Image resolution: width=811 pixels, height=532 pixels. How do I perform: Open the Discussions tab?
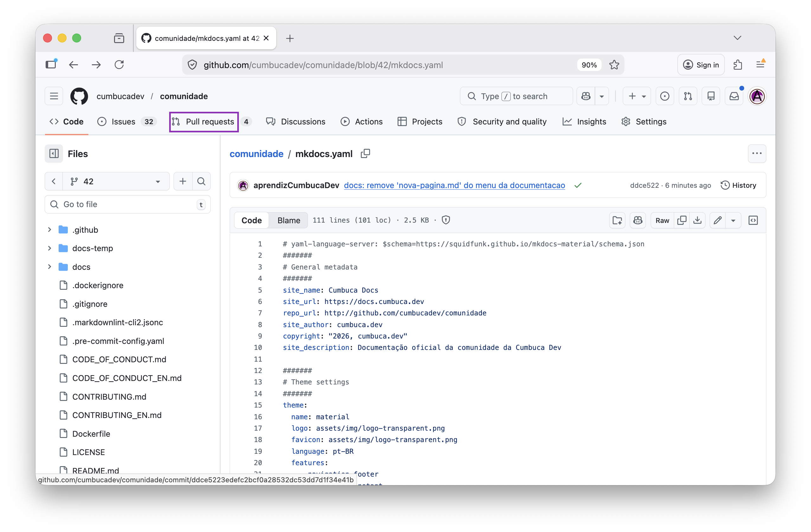tap(296, 122)
